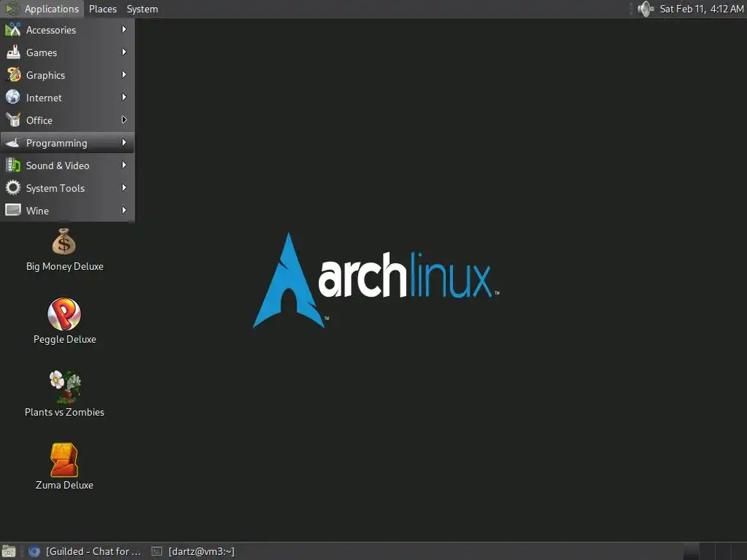This screenshot has width=747, height=560.
Task: Select the Big Money Deluxe desktop icon
Action: click(64, 242)
